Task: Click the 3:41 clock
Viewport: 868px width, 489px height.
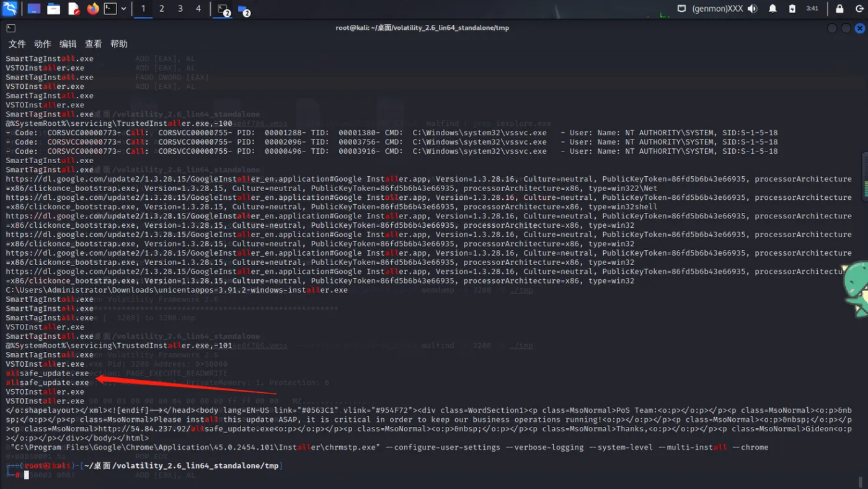Action: point(812,9)
